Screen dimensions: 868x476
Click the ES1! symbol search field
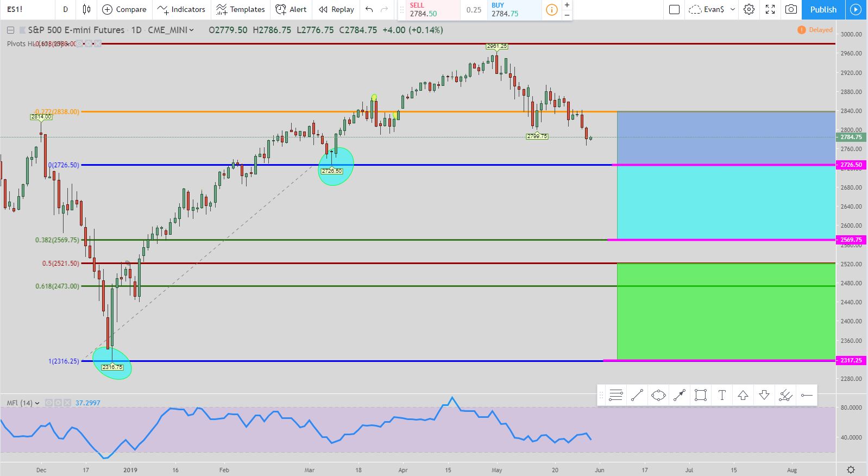coord(27,9)
